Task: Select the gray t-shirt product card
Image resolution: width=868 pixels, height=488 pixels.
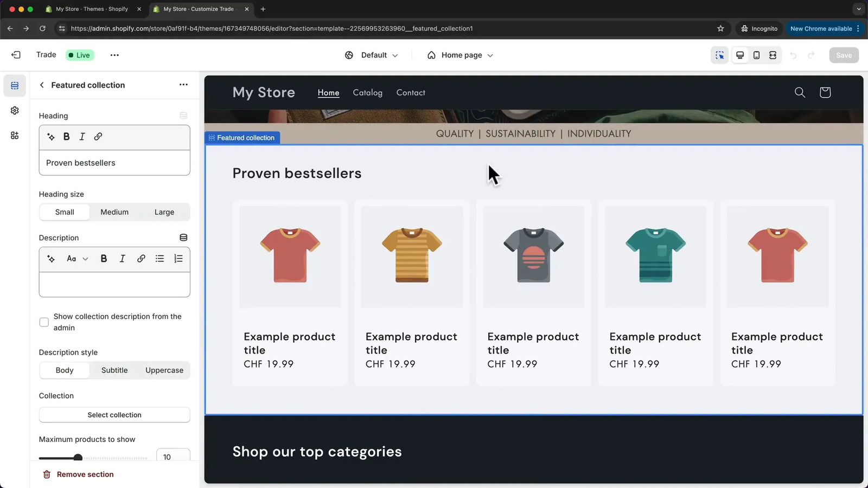Action: click(534, 293)
